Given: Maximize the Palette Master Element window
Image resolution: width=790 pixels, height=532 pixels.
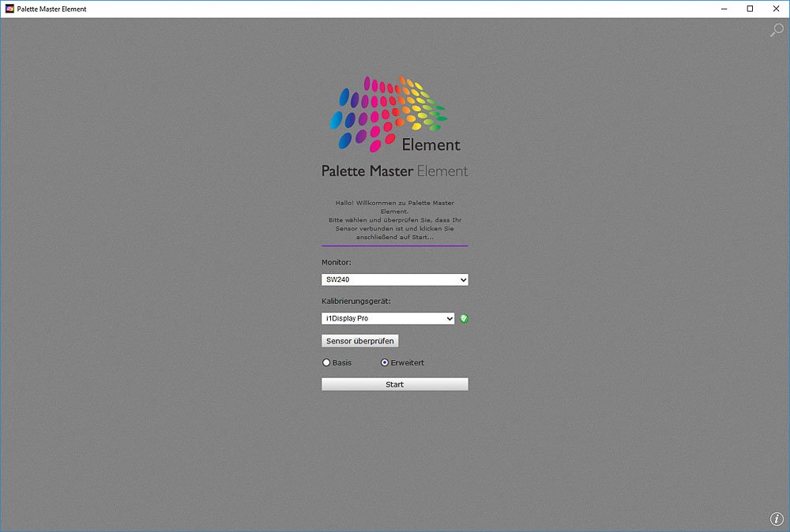Looking at the screenshot, I should coord(750,9).
